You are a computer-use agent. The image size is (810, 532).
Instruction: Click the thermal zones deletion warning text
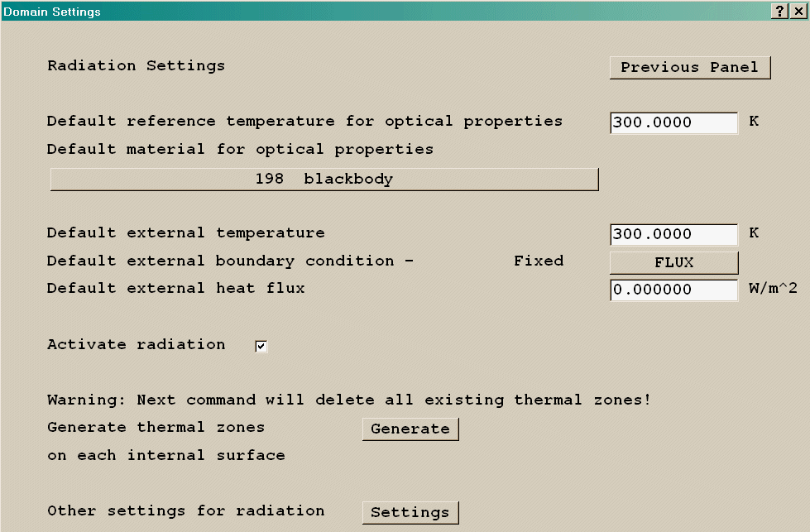pyautogui.click(x=348, y=400)
